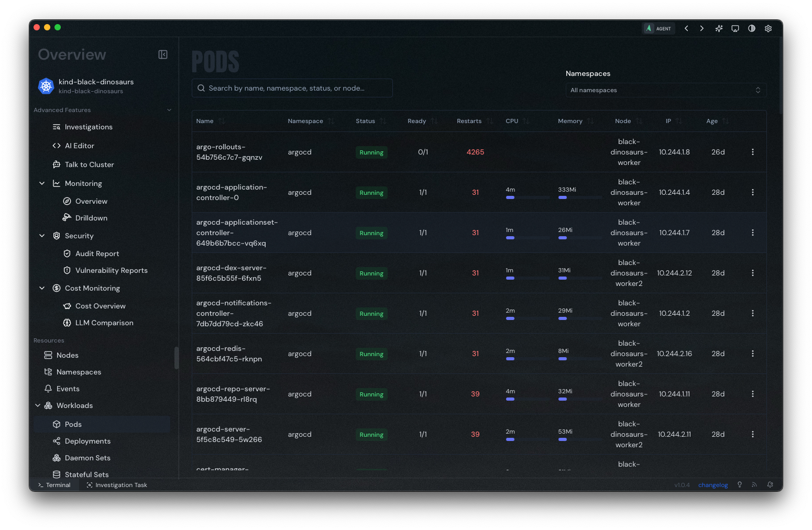Open settings gear in top bar
812x530 pixels.
tap(768, 28)
